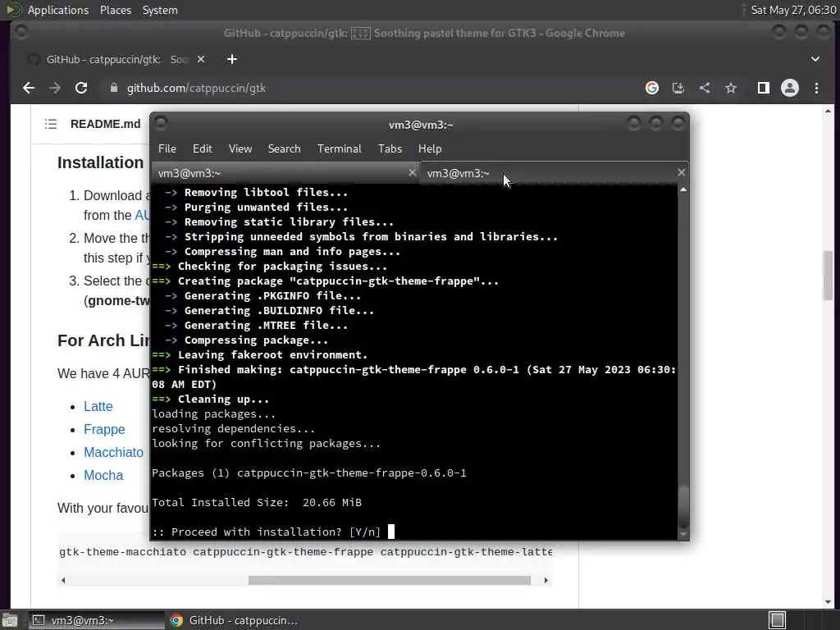Open a new Chrome tab with plus
This screenshot has height=630, width=840.
click(232, 59)
